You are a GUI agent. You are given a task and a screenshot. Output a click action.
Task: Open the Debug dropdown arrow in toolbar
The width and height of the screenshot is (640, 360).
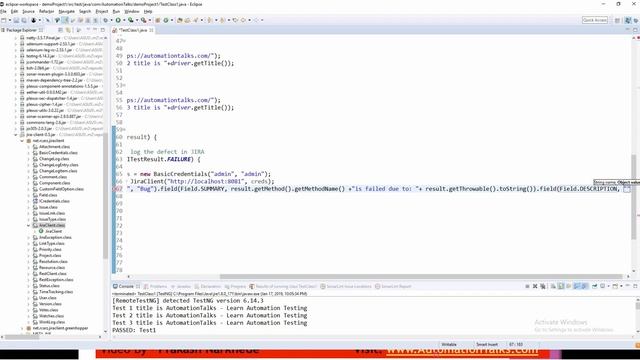(x=111, y=20)
